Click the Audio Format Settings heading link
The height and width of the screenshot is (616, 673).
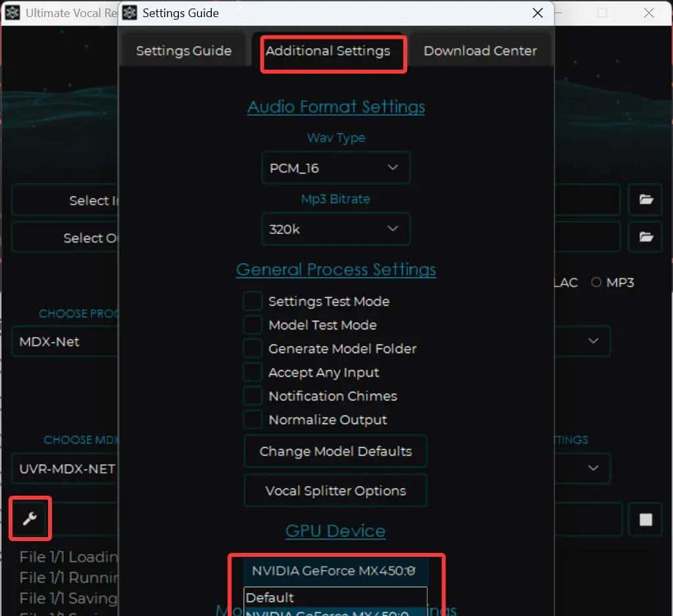click(x=336, y=107)
